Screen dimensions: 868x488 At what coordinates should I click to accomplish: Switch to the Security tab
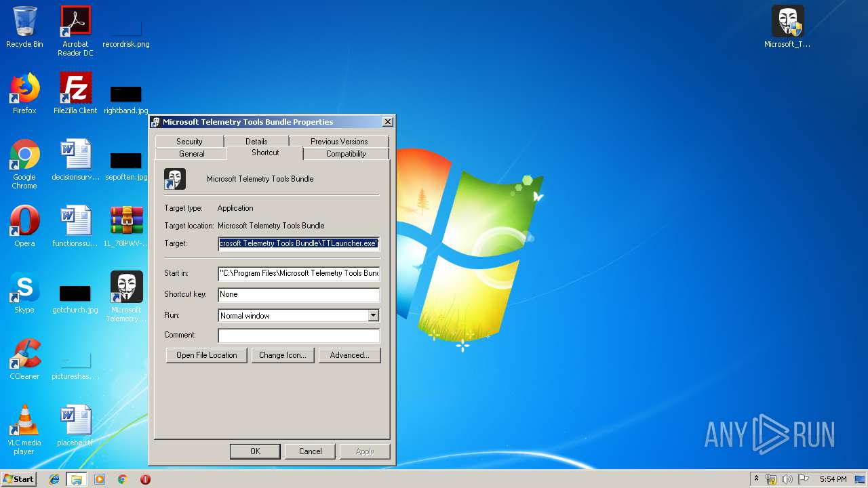click(x=189, y=141)
